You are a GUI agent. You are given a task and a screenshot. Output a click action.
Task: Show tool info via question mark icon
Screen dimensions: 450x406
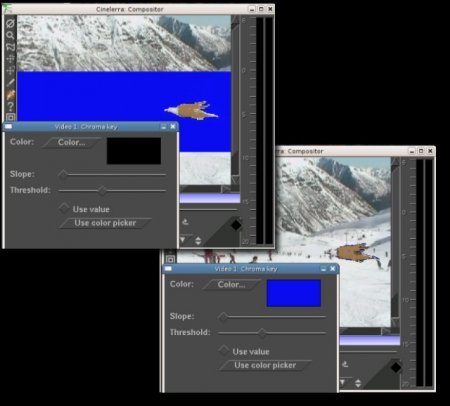click(x=10, y=106)
